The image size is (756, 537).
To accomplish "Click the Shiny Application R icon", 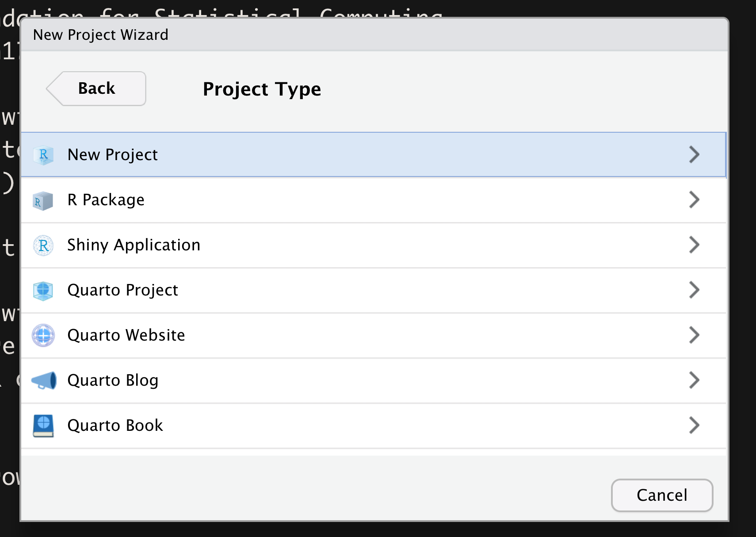I will point(43,245).
